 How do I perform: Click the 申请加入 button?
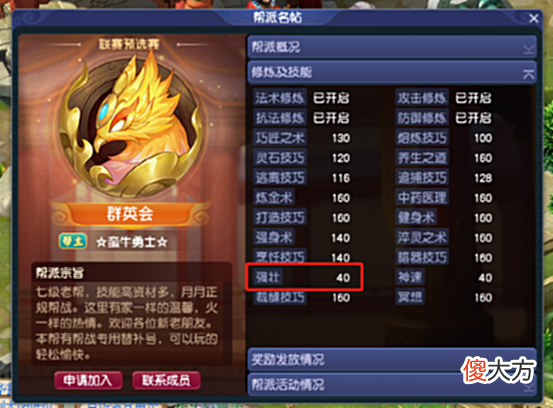tap(88, 380)
